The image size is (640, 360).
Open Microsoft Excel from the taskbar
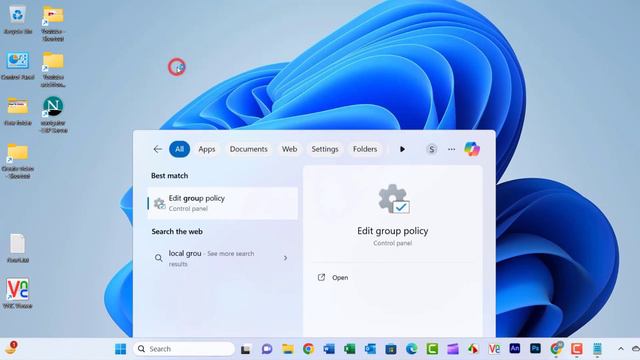tap(350, 349)
